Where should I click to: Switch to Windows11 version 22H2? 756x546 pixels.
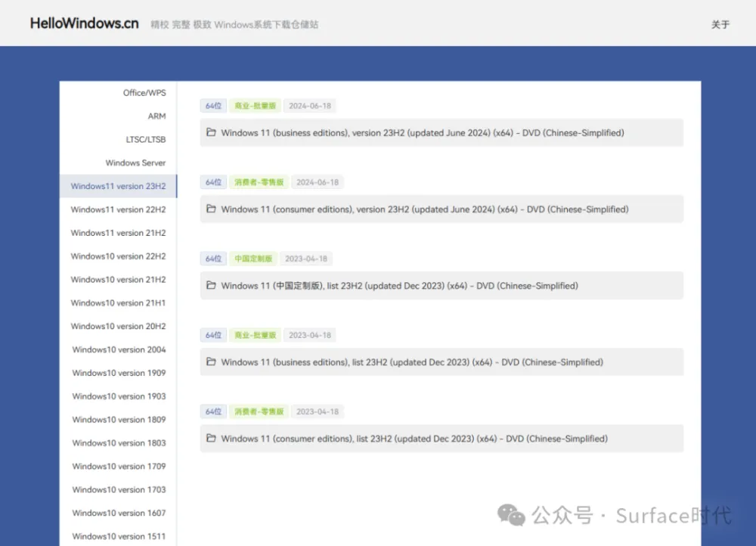tap(118, 209)
